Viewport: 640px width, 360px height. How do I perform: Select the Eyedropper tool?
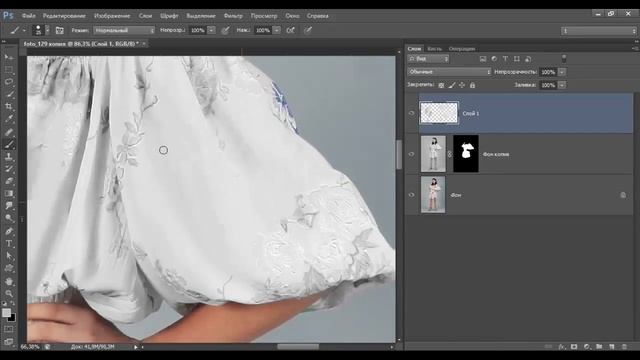[9, 119]
